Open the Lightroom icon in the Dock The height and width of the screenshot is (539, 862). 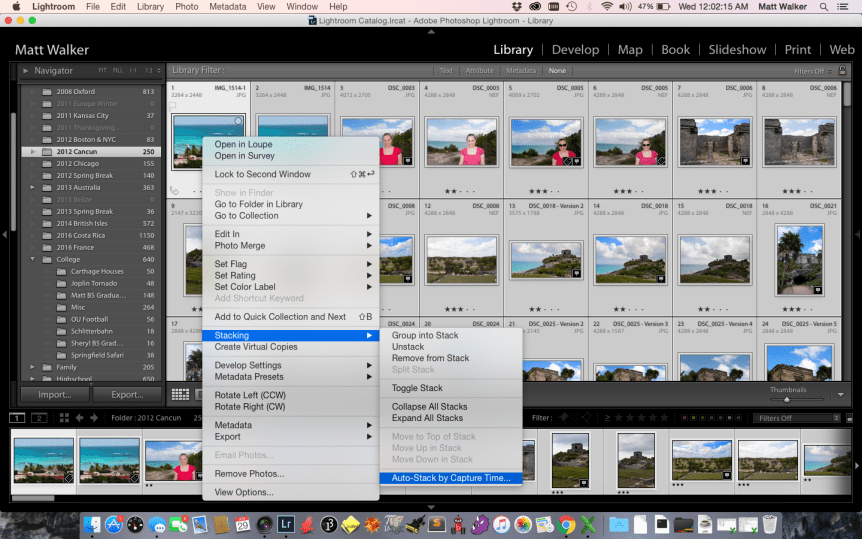click(285, 524)
